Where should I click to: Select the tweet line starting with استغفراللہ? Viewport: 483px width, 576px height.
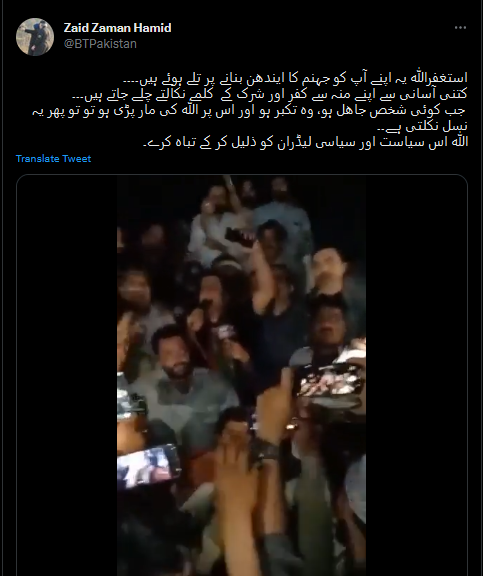[295, 78]
